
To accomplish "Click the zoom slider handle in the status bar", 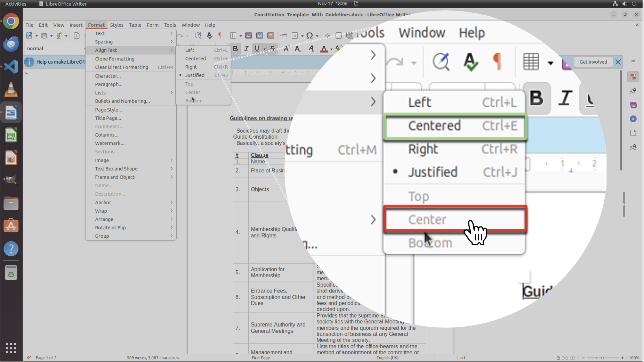I will [603, 358].
